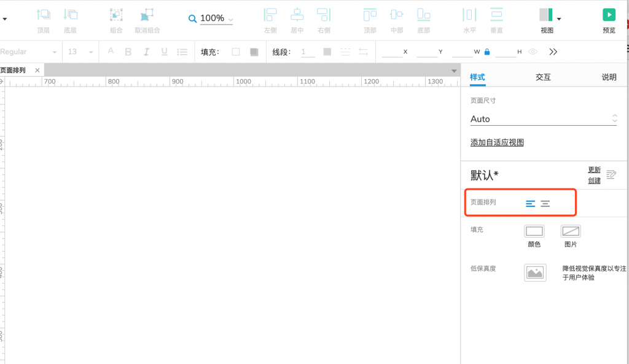Select center page alignment in 页面排列

(x=545, y=204)
